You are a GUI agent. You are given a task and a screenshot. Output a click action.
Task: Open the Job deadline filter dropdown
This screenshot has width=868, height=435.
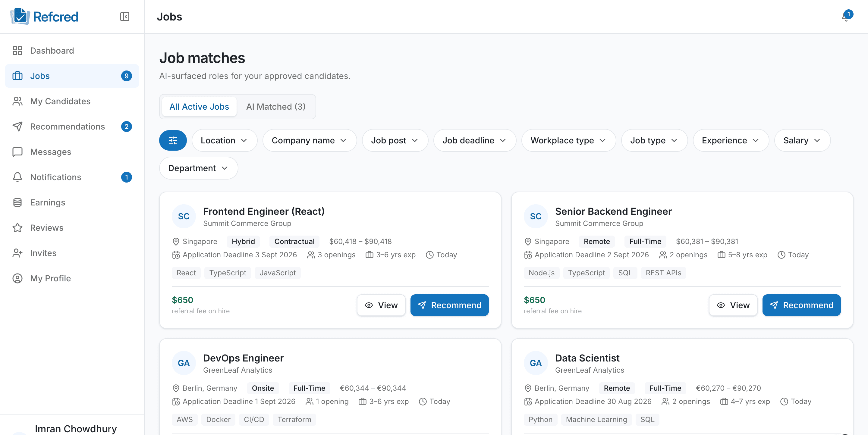pyautogui.click(x=475, y=140)
